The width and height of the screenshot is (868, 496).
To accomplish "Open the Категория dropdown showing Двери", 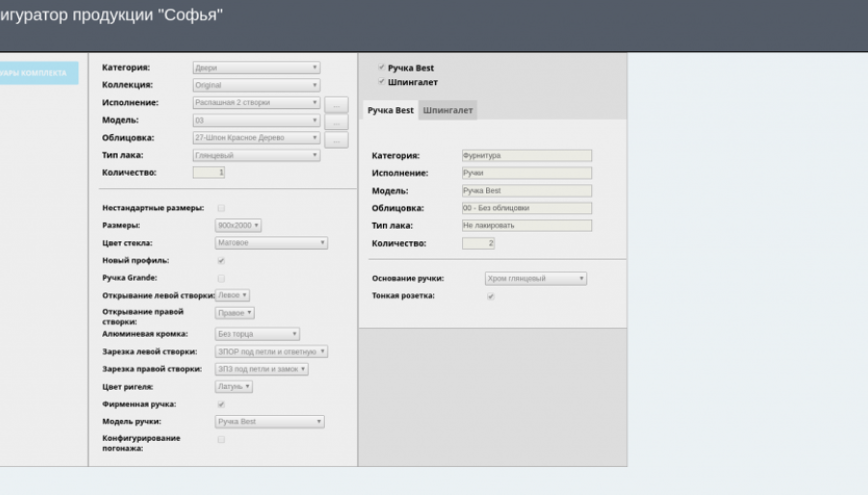I will [x=256, y=68].
